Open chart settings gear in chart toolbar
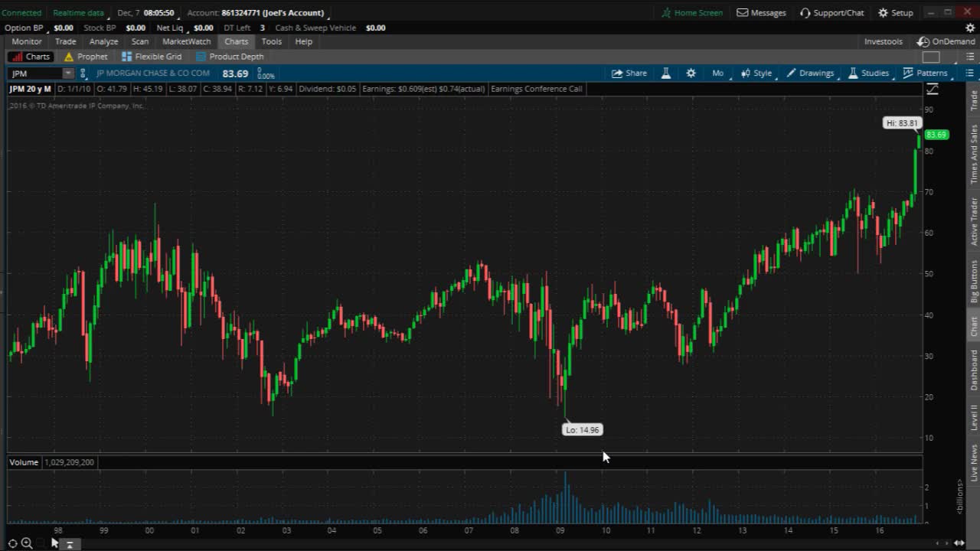This screenshot has width=980, height=551. click(x=691, y=73)
